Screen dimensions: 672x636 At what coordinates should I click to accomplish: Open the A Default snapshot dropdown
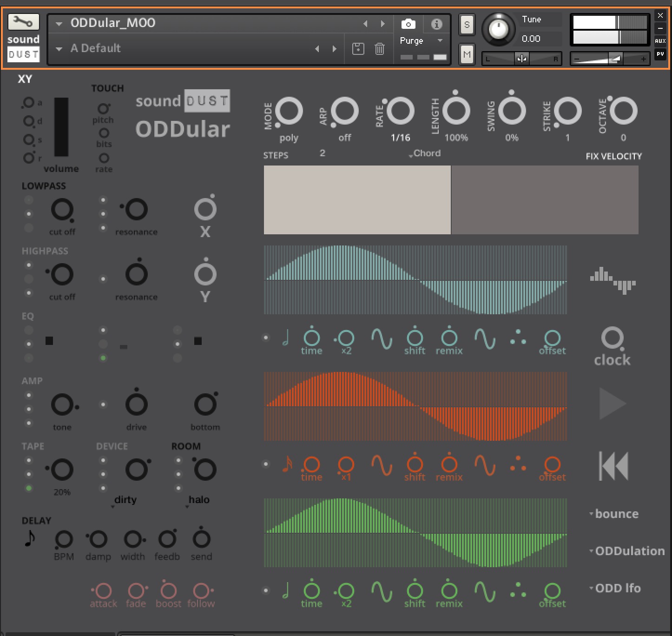point(59,49)
